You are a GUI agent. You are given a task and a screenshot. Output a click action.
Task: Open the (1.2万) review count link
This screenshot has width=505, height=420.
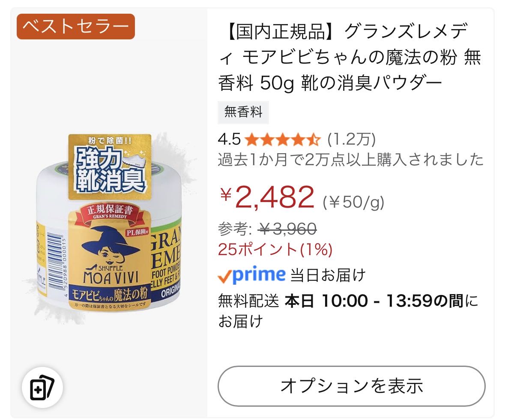click(351, 139)
